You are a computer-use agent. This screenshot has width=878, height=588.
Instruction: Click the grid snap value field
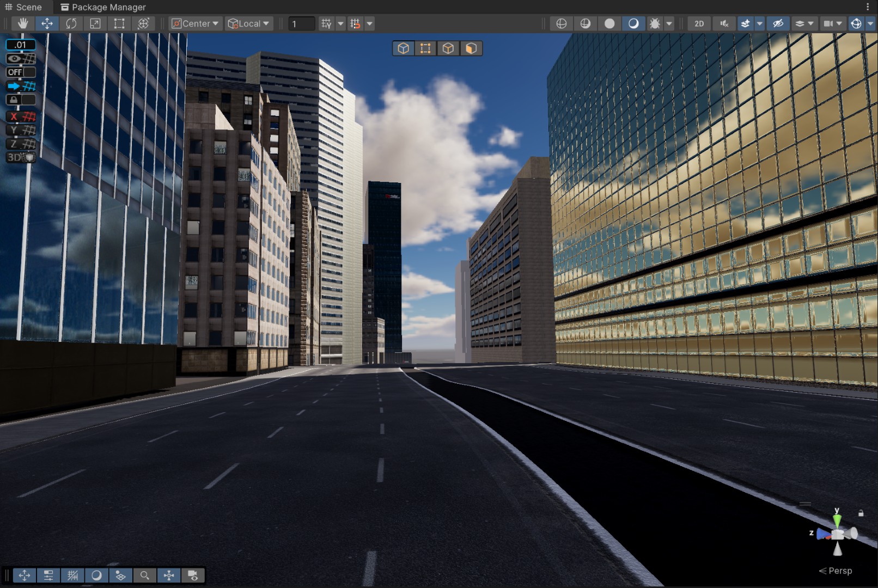(x=301, y=23)
